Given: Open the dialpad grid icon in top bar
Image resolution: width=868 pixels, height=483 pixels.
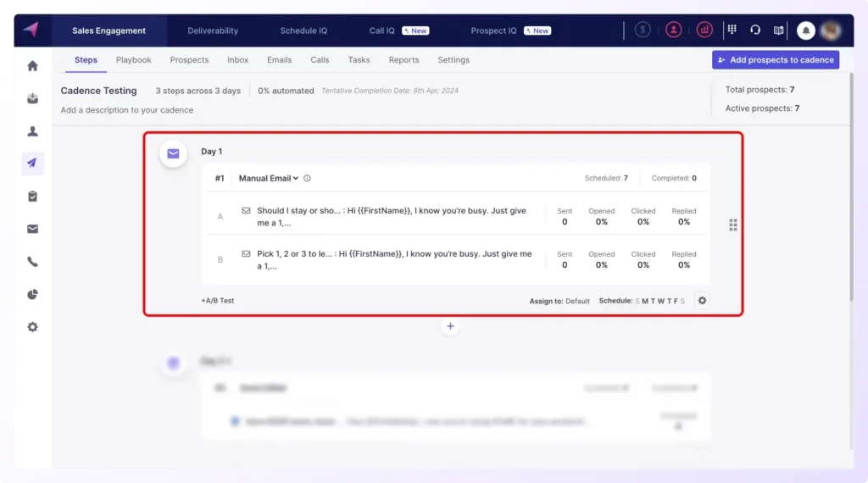Looking at the screenshot, I should [x=732, y=30].
